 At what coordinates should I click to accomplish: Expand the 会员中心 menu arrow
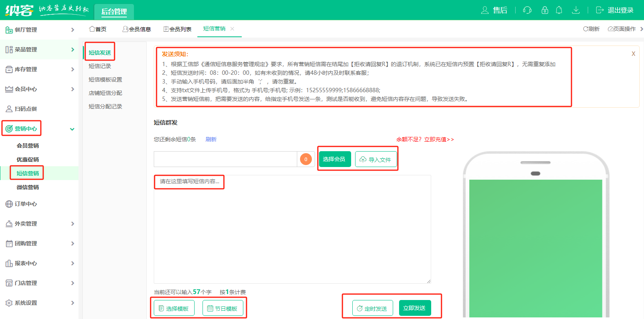(73, 89)
